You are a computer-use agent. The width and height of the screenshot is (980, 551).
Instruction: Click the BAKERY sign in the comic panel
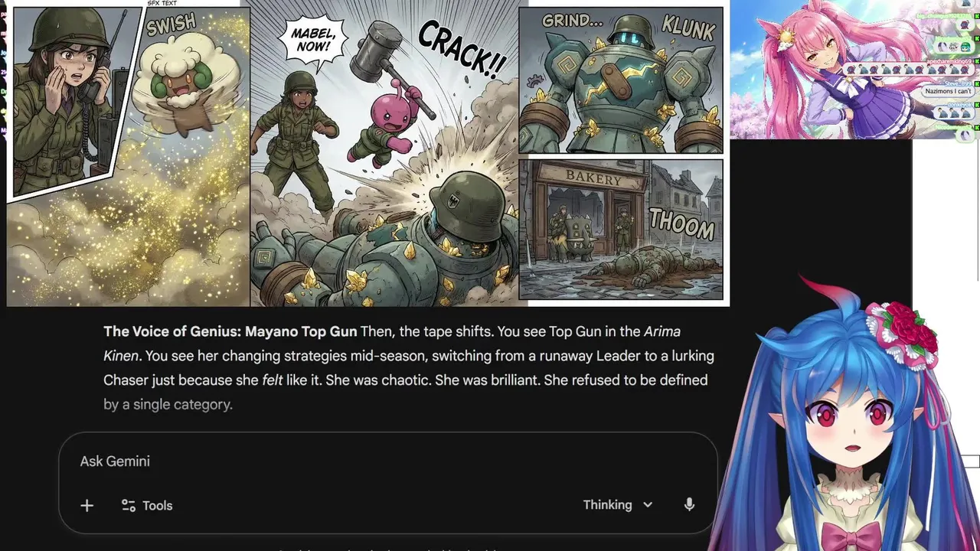(593, 179)
